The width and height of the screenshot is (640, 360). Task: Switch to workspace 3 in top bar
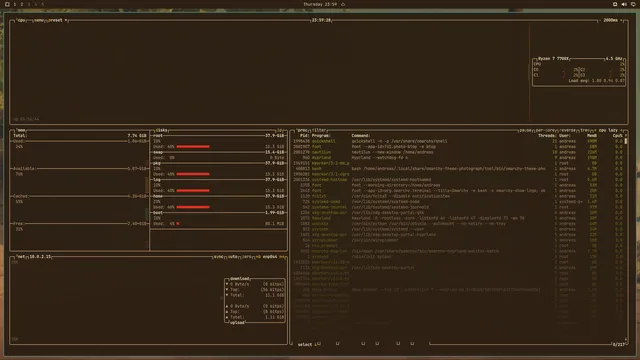point(29,4)
